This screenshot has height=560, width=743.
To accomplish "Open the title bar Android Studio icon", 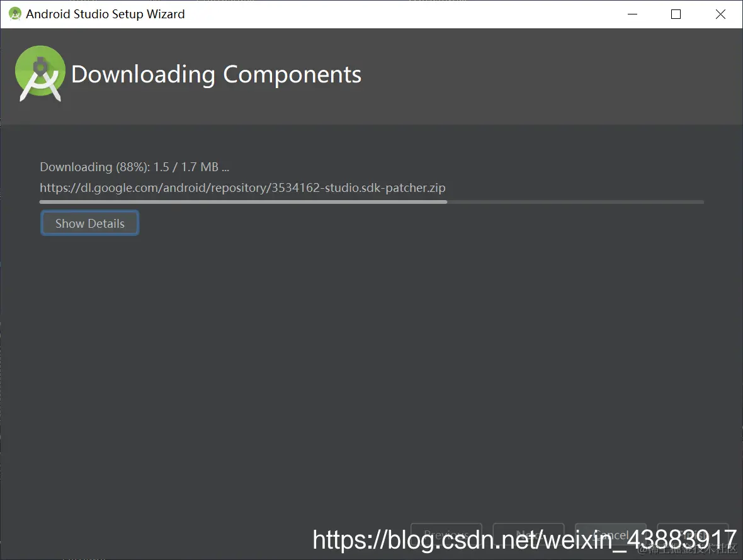I will click(x=15, y=14).
